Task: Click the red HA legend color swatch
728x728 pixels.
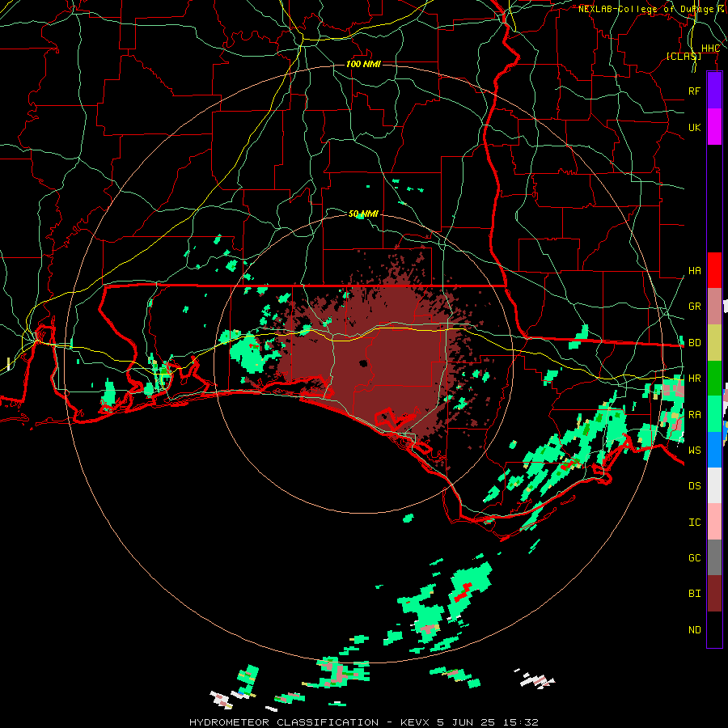Action: coord(714,270)
